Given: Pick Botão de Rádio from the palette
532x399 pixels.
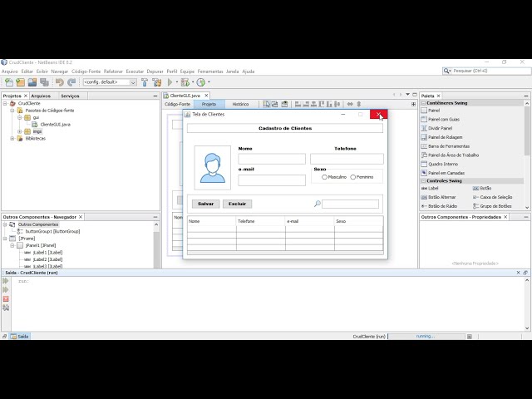Looking at the screenshot, I should (442, 206).
